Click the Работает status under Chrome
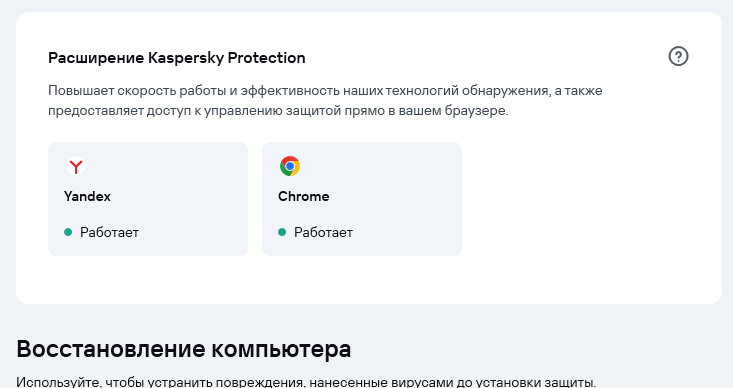 click(323, 232)
